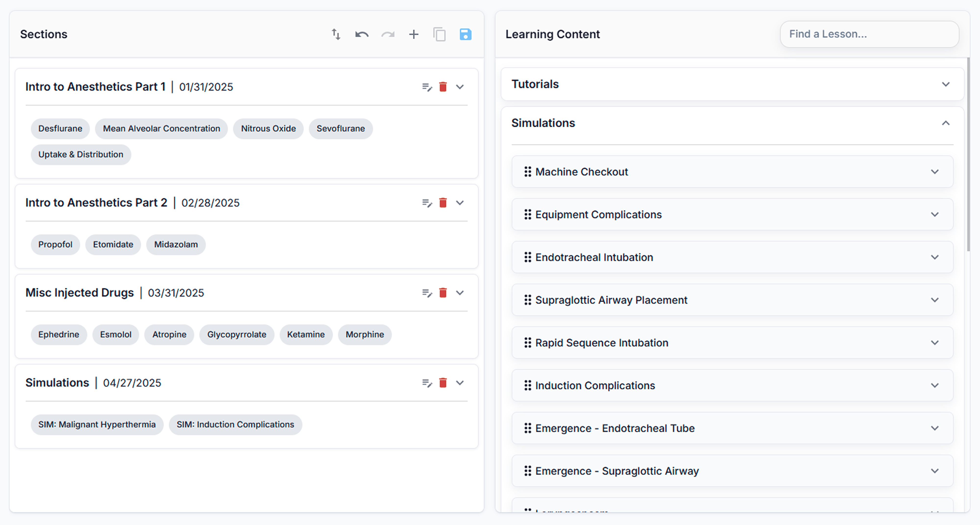Click the Add Section plus icon
The height and width of the screenshot is (525, 980).
coord(414,34)
